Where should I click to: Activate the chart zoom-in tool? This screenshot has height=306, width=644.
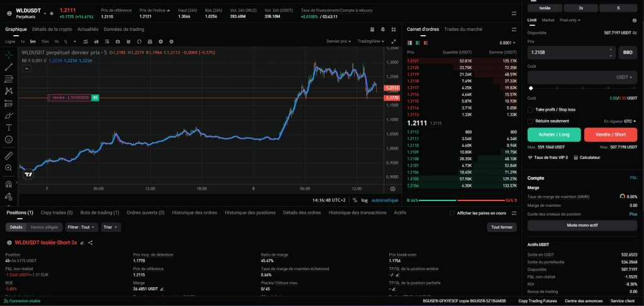[x=9, y=168]
